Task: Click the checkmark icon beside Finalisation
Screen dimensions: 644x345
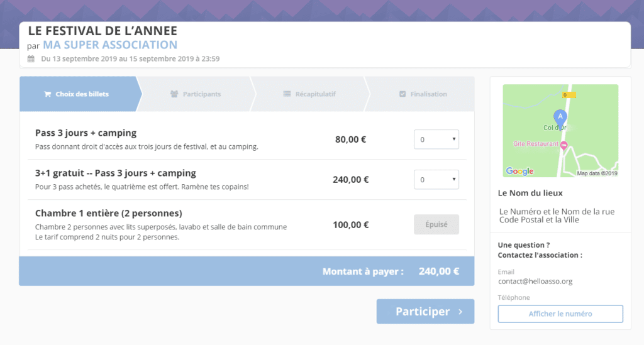Action: [x=402, y=94]
